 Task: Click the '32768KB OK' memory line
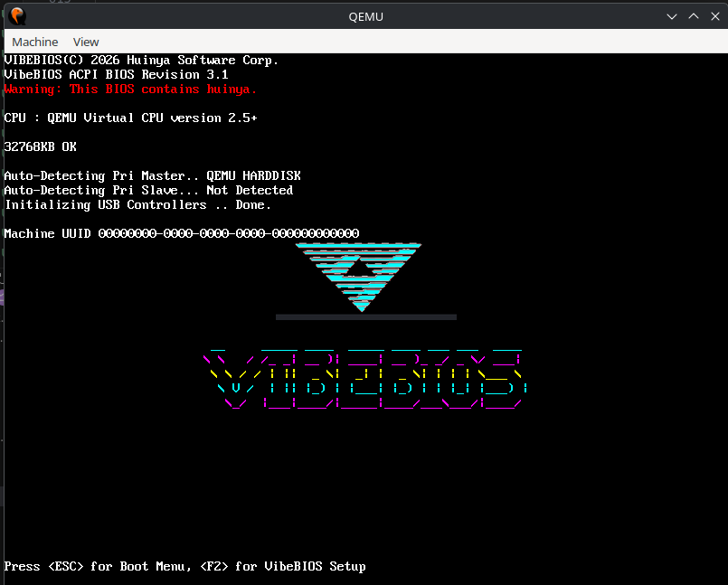pyautogui.click(x=41, y=146)
